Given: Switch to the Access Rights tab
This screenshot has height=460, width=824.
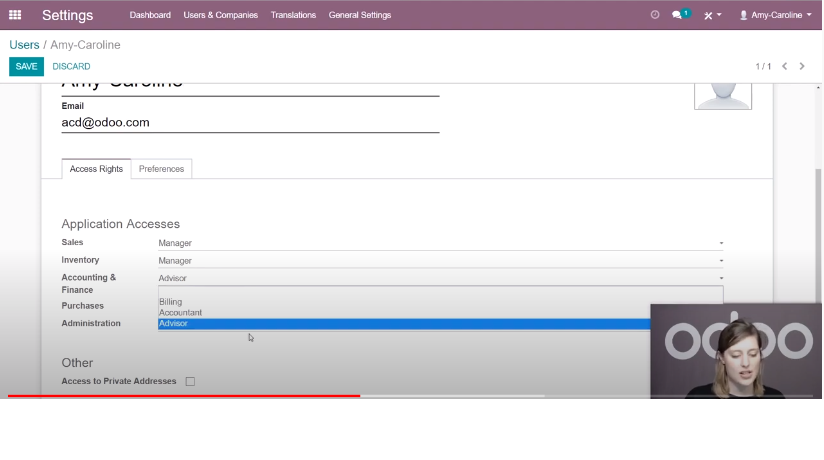Looking at the screenshot, I should (96, 169).
